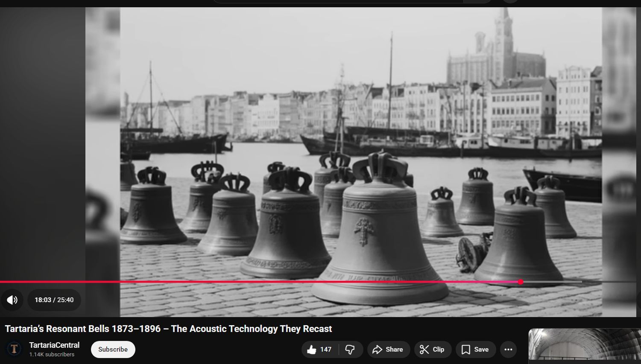Viewport: 641px width, 364px height.
Task: Seek to the unplayed gray part of the progress bar
Action: (x=555, y=282)
